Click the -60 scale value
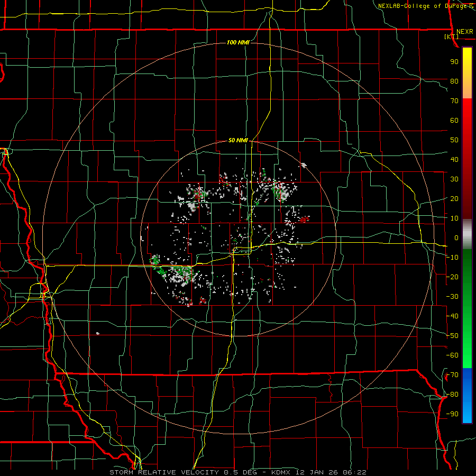Screen dimensions: 476x476 tap(452, 355)
